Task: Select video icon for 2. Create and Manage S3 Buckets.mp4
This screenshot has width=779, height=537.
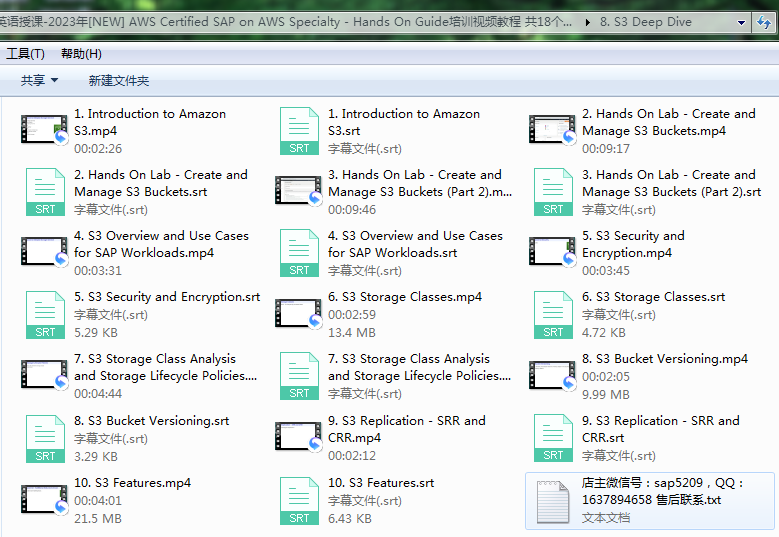Action: coord(552,129)
